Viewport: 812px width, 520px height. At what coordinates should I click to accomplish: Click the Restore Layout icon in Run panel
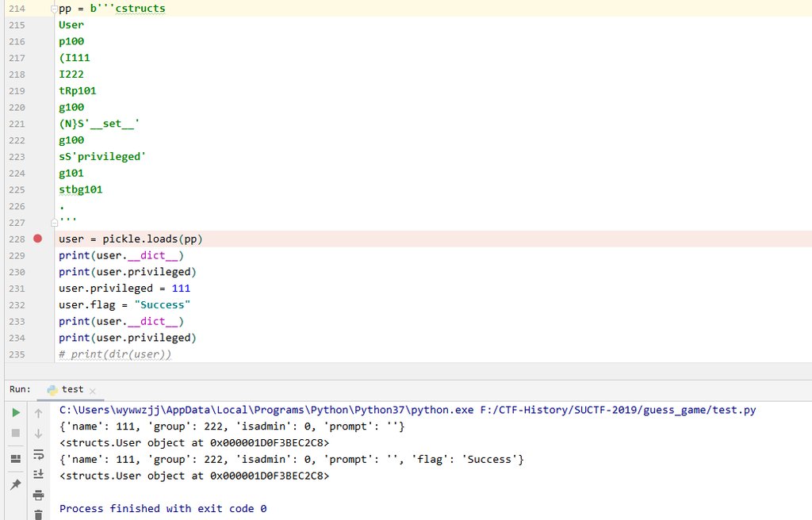point(15,458)
